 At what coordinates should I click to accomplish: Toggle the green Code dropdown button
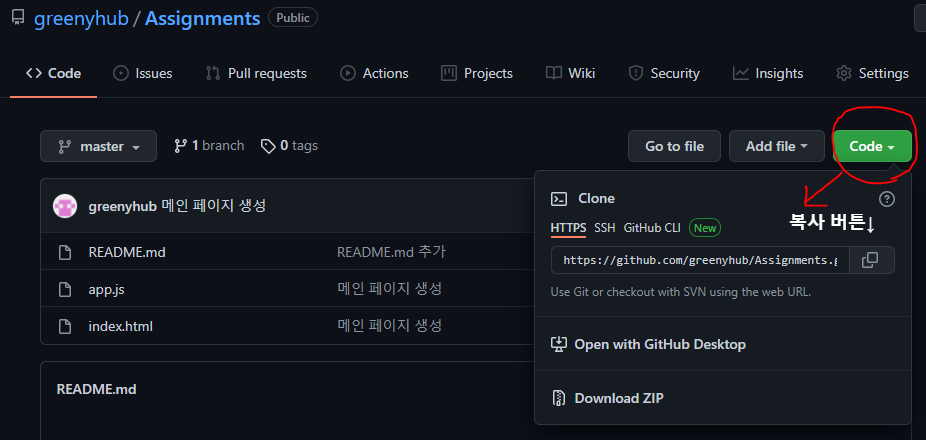872,146
